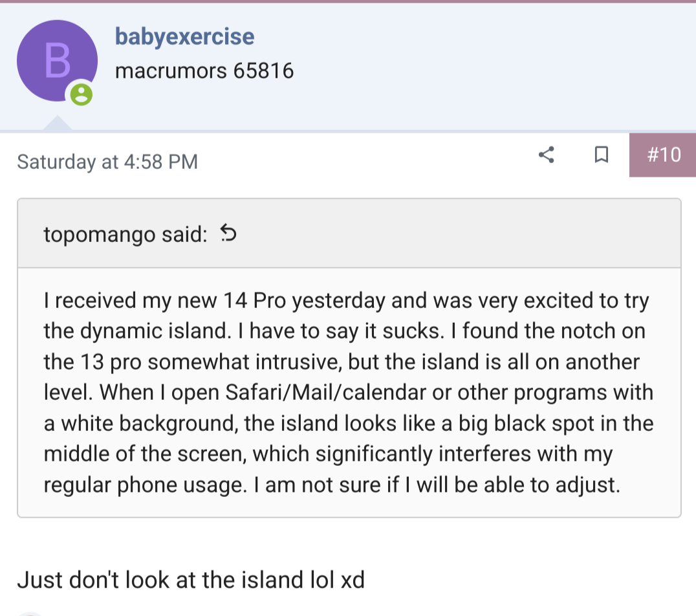
Task: Open babyexercise's profile via the purple avatar
Action: pyautogui.click(x=57, y=58)
